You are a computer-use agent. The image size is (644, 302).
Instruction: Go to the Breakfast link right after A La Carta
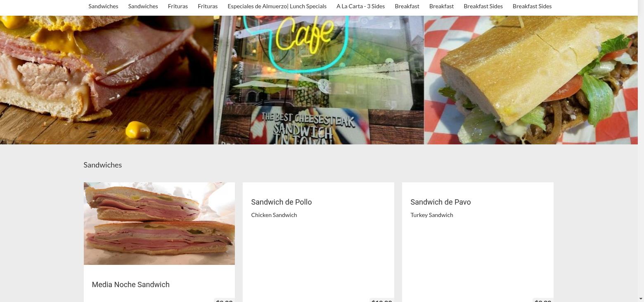click(407, 6)
